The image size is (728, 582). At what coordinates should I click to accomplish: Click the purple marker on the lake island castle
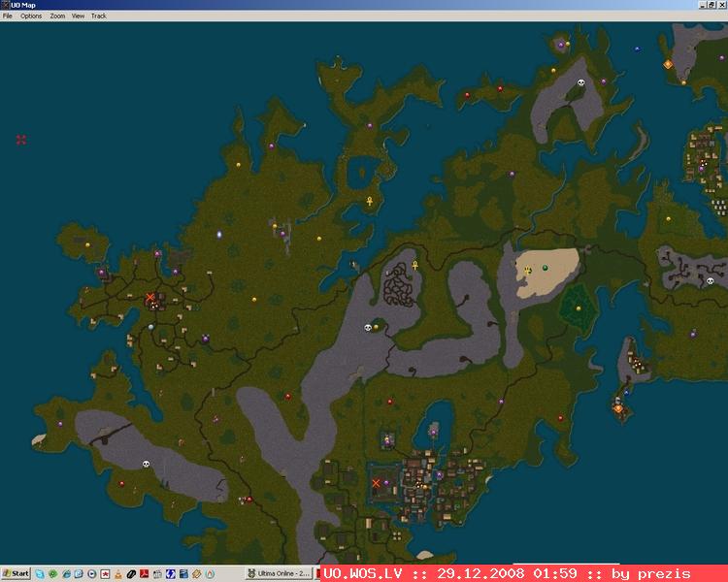pyautogui.click(x=434, y=432)
